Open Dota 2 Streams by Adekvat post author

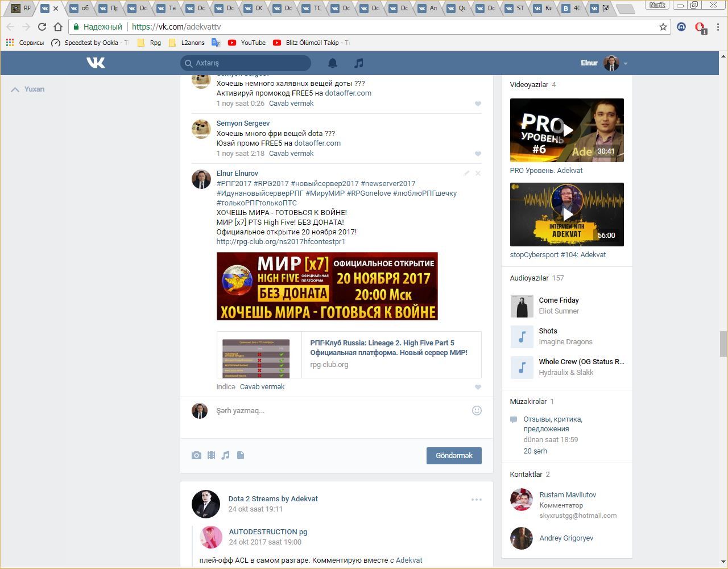[x=273, y=498]
